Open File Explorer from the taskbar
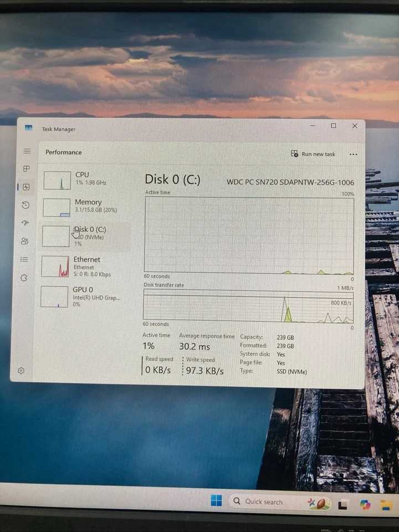The height and width of the screenshot is (532, 399). 386,505
